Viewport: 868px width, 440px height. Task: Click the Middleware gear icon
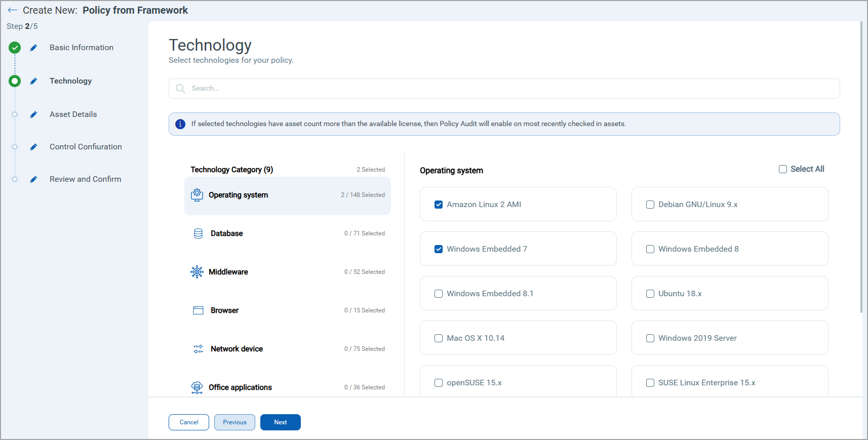click(x=197, y=272)
